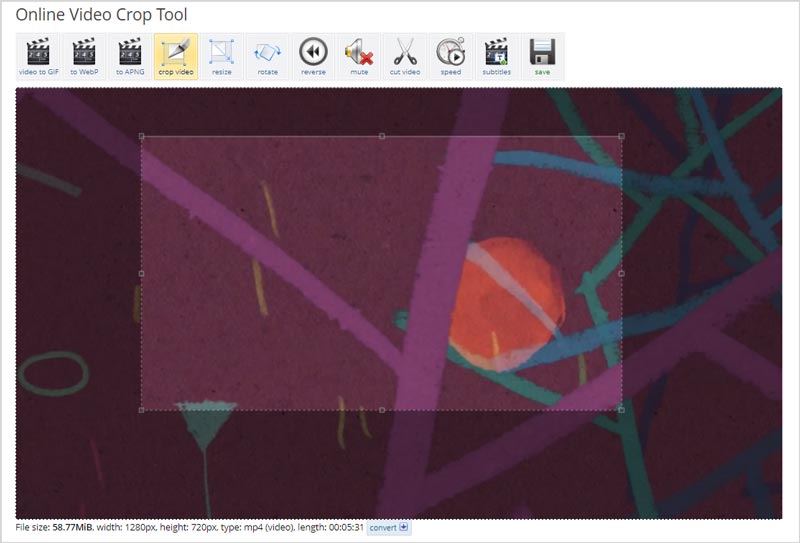
Task: Click the top-right crop handle
Action: (621, 136)
